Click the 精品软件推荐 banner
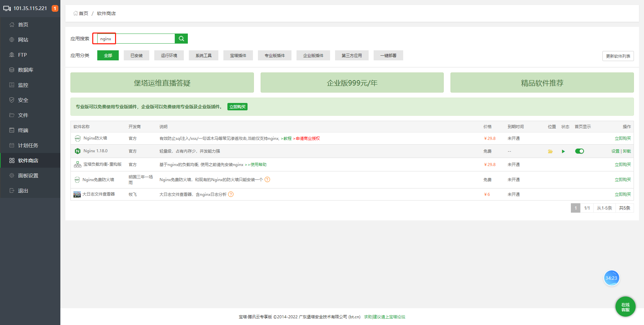Viewport: 644px width, 325px height. click(542, 83)
